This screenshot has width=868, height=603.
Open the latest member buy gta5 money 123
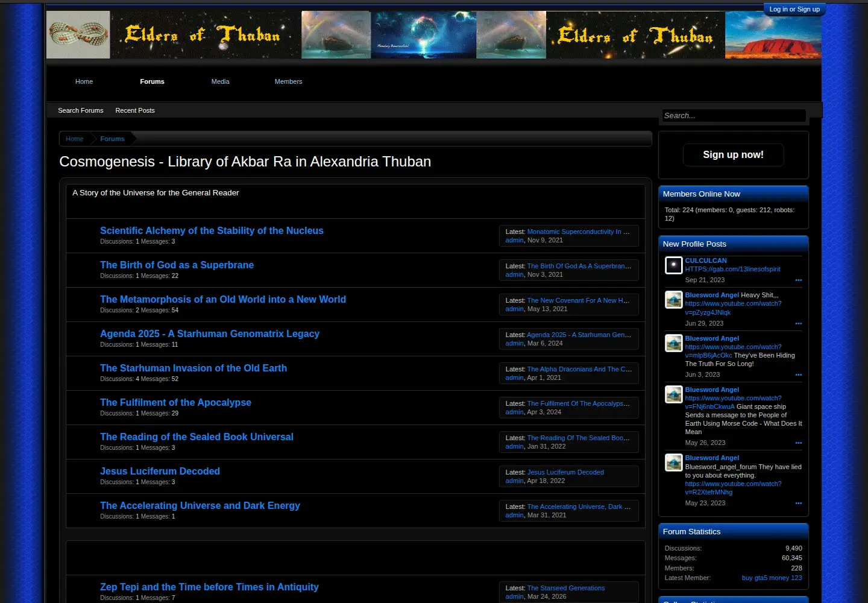[772, 578]
